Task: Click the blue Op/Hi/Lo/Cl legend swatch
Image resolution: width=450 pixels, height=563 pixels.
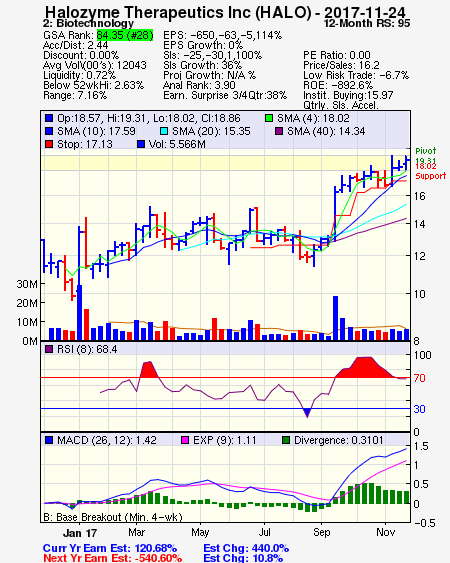Action: click(49, 118)
